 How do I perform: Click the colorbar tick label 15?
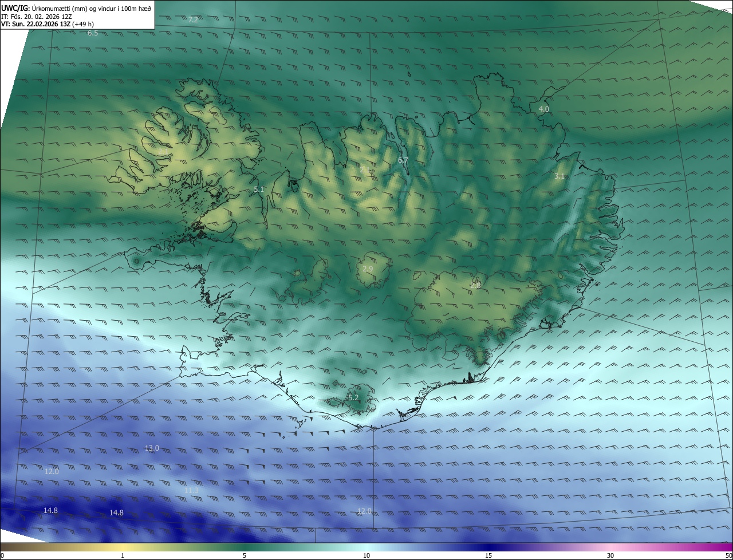(488, 555)
